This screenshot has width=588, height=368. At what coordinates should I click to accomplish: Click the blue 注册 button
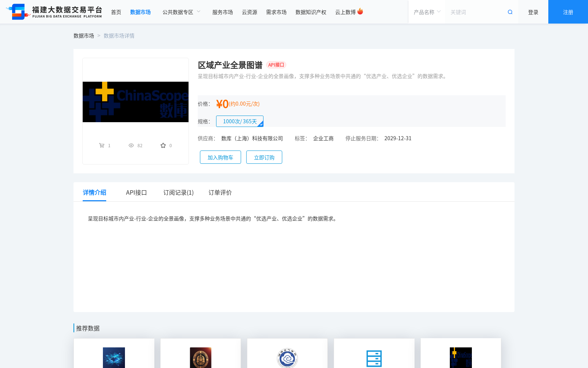[568, 12]
